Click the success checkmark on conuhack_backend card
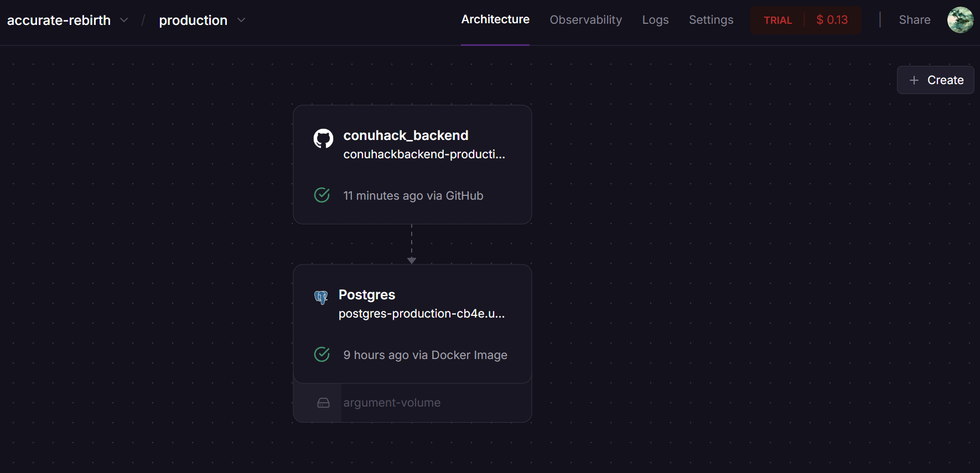 click(322, 195)
